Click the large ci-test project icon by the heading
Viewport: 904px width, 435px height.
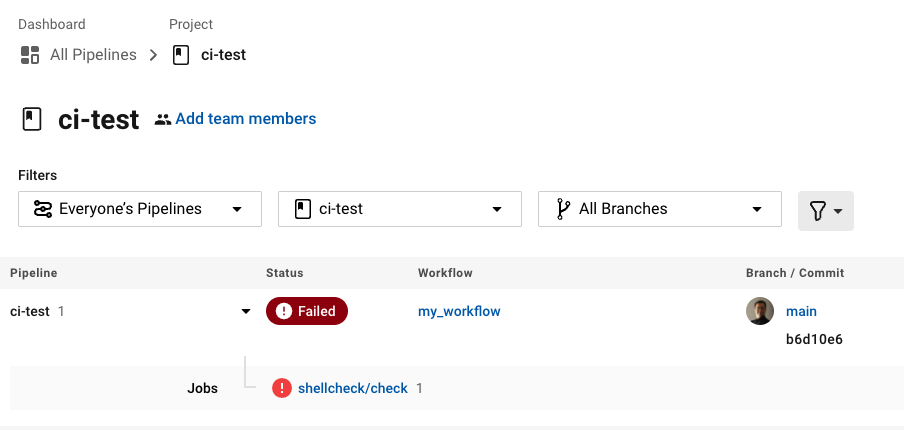32,119
